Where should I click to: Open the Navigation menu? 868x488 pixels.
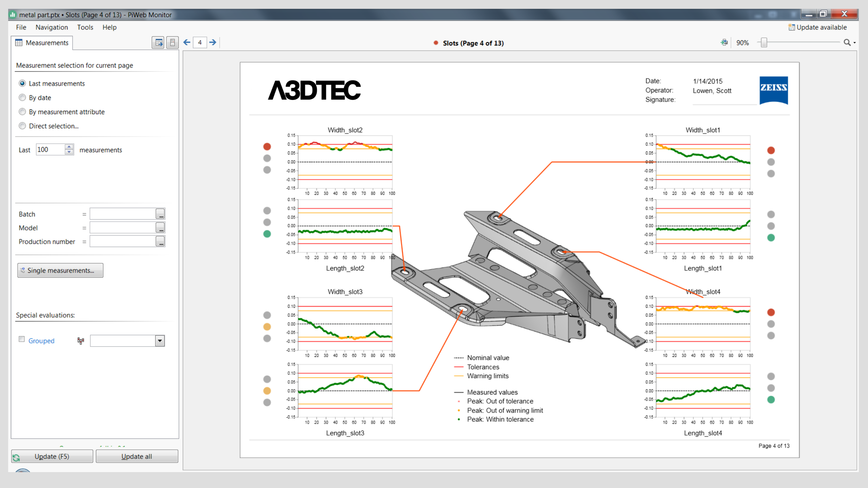coord(52,27)
